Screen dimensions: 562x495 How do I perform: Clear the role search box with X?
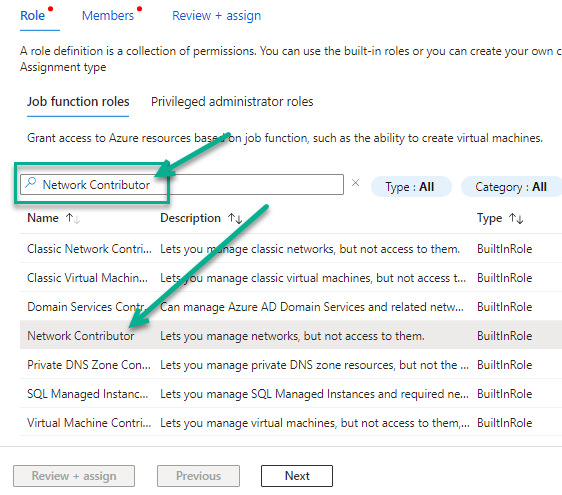pyautogui.click(x=355, y=183)
